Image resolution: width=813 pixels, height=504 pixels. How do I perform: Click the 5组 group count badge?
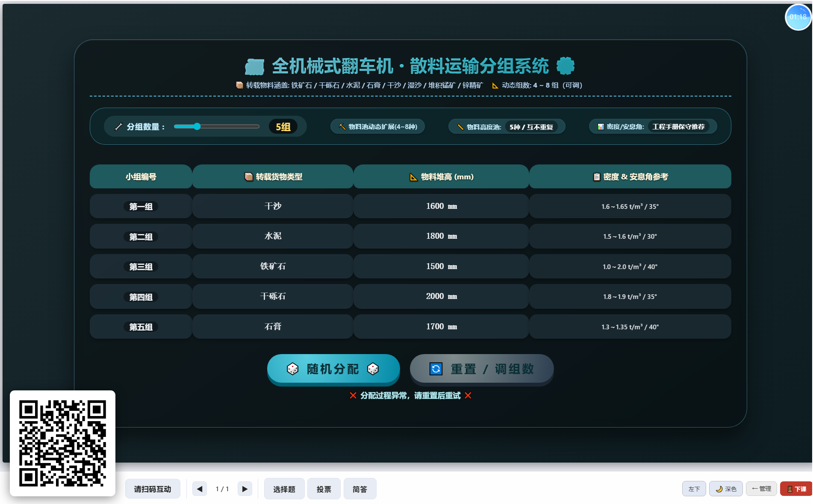tap(283, 127)
